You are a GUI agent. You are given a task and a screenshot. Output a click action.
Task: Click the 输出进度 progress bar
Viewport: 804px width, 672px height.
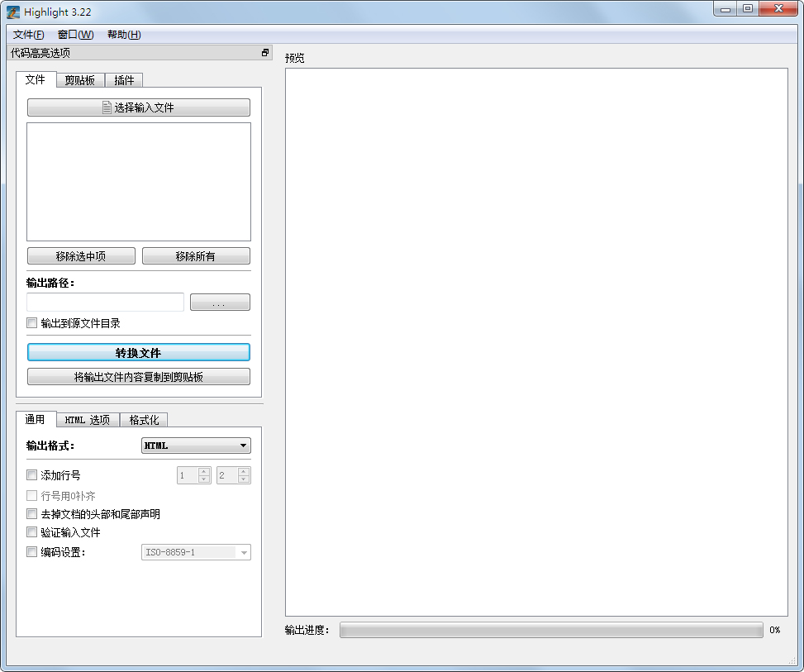(551, 630)
